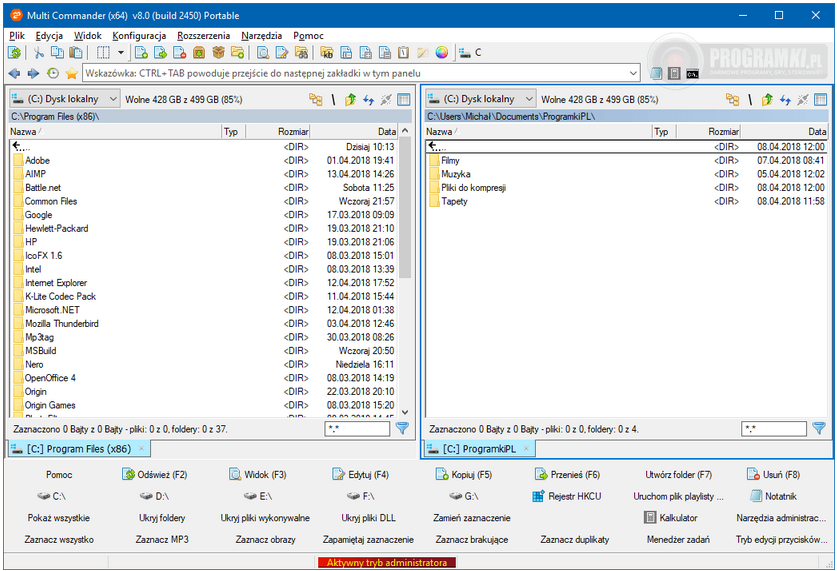Click the left panel filter field *.*
Image resolution: width=837 pixels, height=571 pixels.
(357, 429)
